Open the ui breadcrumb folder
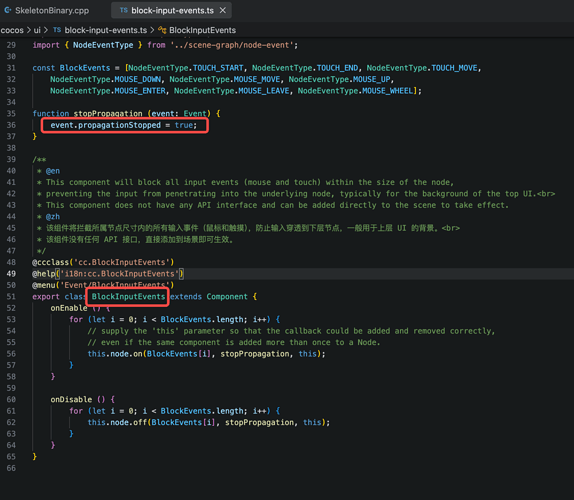Screen dimensions: 574x500 click(x=37, y=30)
